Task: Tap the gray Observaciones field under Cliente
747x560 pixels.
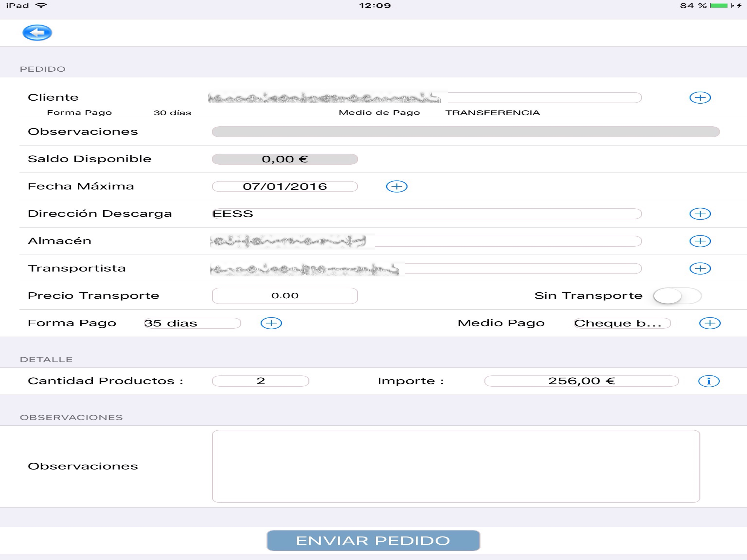Action: click(466, 132)
